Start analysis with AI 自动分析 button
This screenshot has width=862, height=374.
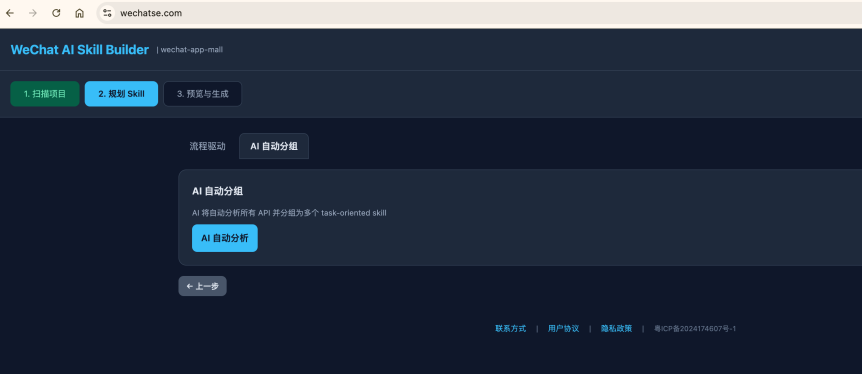(x=225, y=238)
